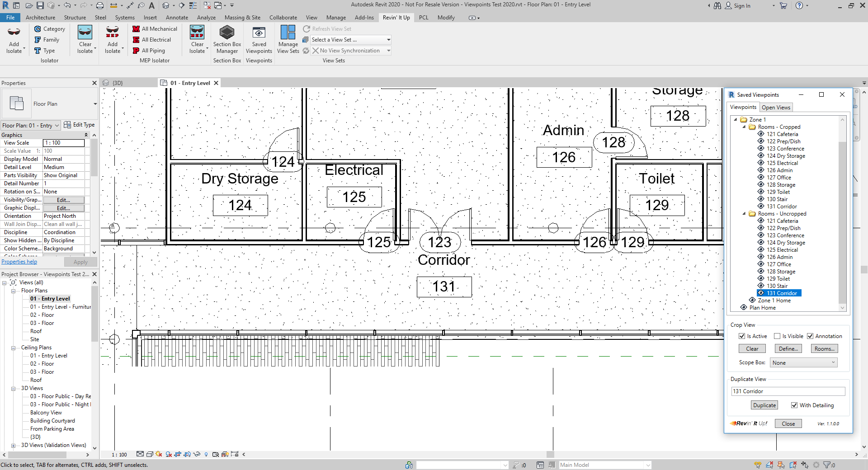Image resolution: width=868 pixels, height=470 pixels.
Task: Click the Save icon in the quick access toolbar
Action: click(40, 5)
